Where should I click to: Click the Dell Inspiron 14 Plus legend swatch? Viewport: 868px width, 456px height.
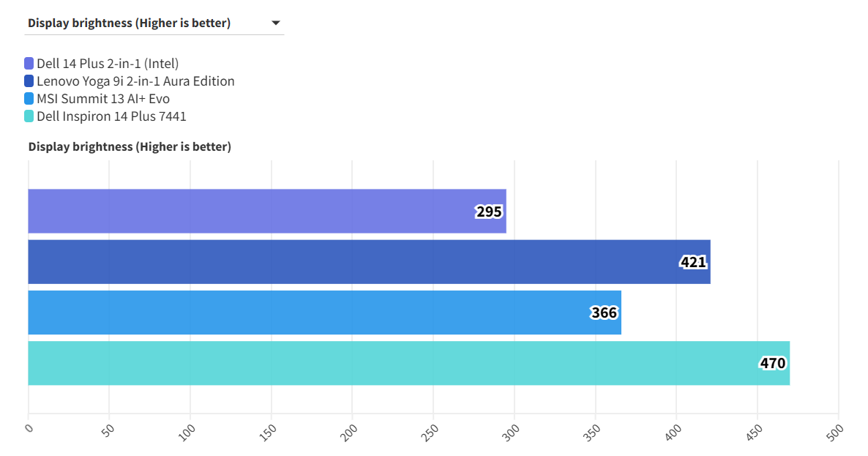(29, 116)
